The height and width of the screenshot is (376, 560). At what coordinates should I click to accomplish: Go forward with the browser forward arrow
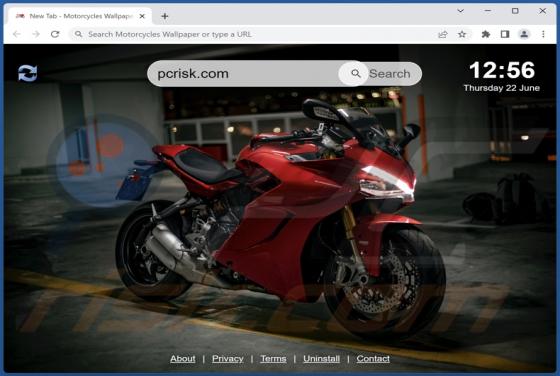tap(36, 34)
